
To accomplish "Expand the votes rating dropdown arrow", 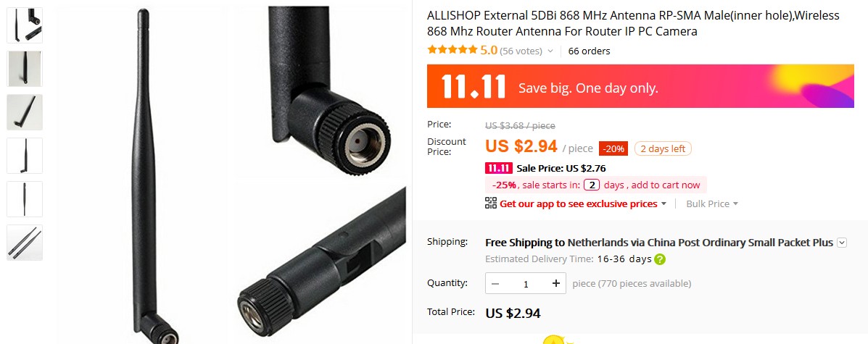I will (x=550, y=51).
